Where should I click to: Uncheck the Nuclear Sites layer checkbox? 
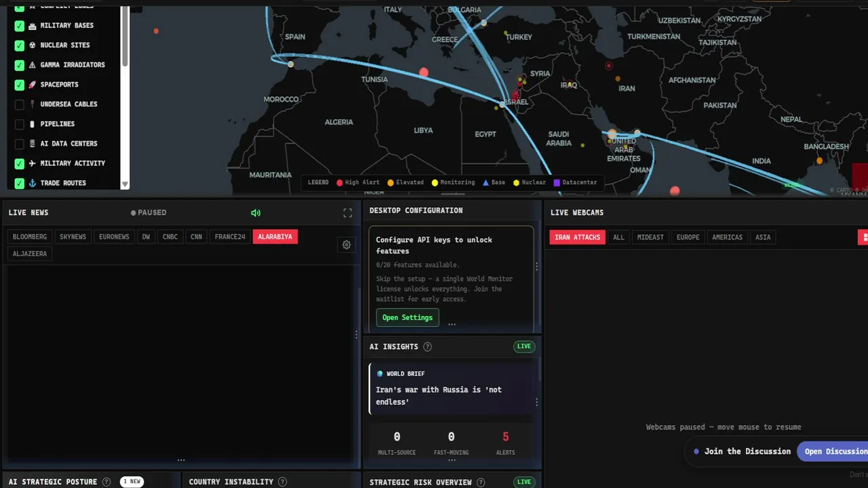point(20,45)
